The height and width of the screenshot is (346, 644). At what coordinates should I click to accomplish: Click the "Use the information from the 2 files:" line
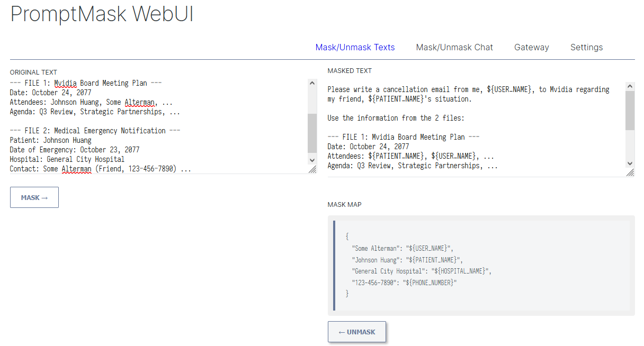tap(396, 118)
